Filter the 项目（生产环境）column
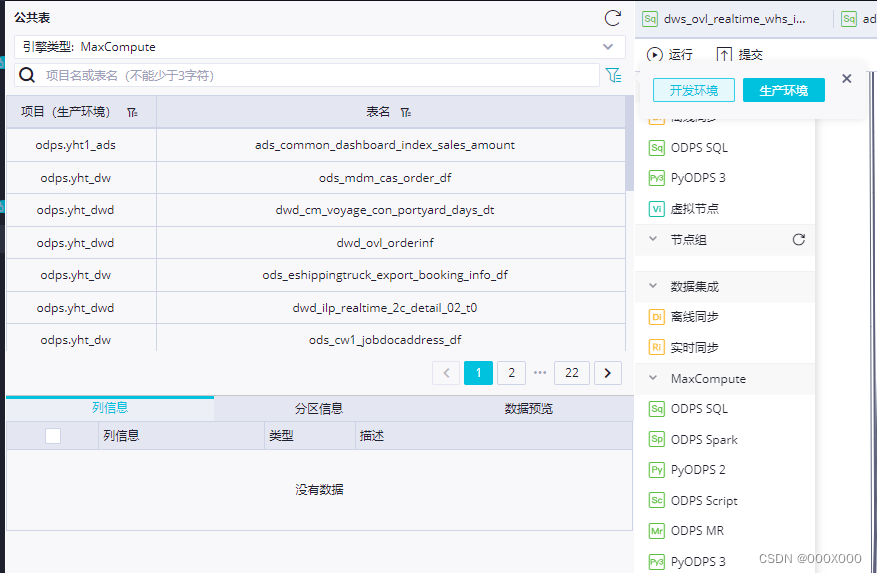The image size is (877, 573). point(132,112)
